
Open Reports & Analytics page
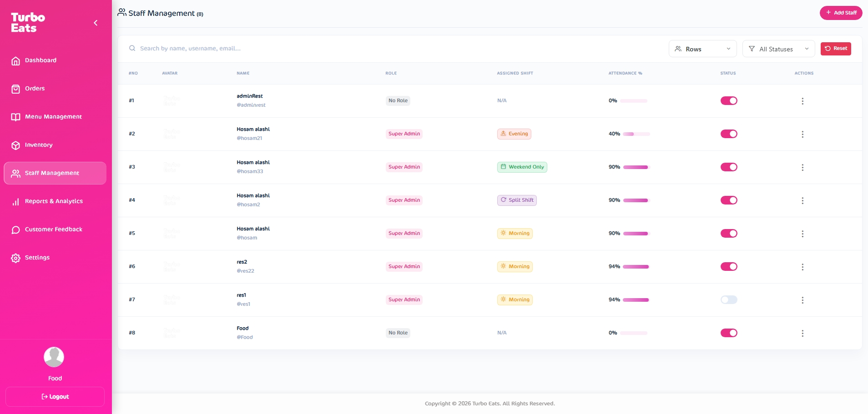point(54,201)
